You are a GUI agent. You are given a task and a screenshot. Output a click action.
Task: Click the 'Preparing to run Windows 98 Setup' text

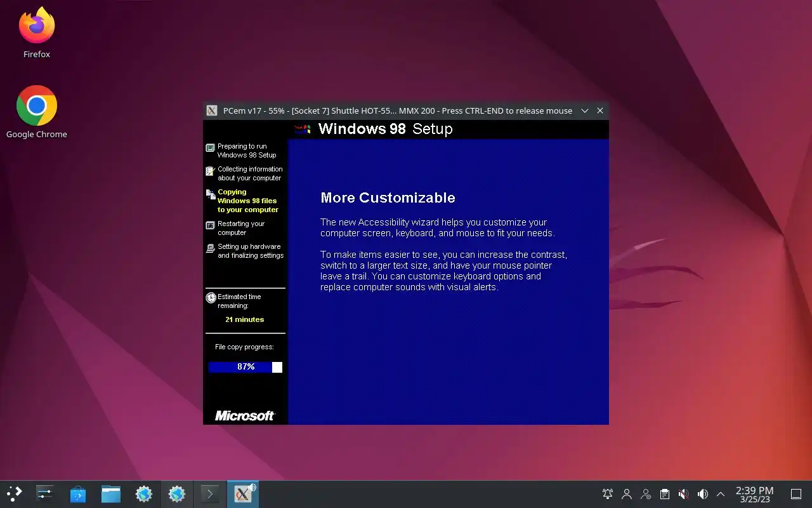pos(247,150)
